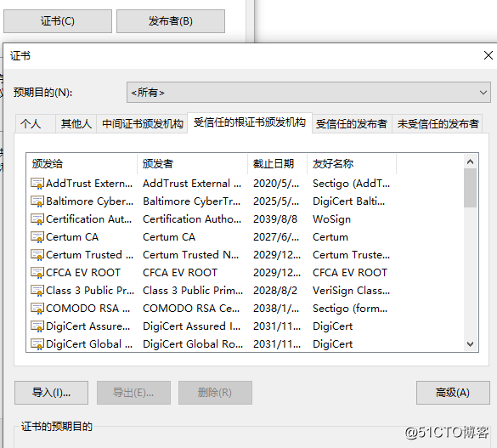Select CFCA EV ROOT in the 颁发给 column
This screenshot has height=448, width=497.
point(83,273)
